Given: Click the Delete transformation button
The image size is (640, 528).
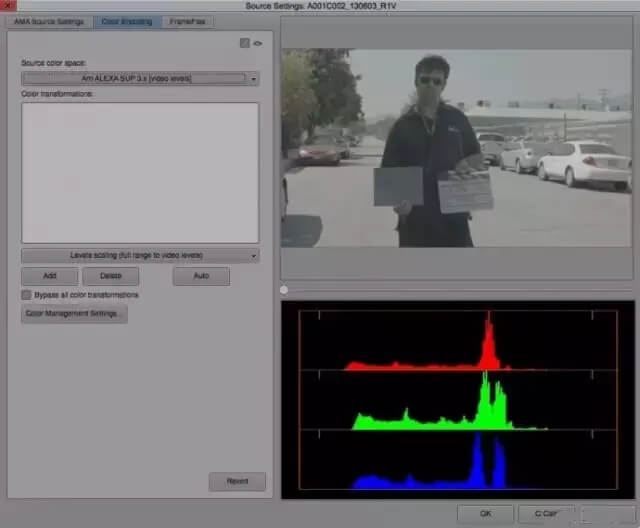Looking at the screenshot, I should [110, 276].
